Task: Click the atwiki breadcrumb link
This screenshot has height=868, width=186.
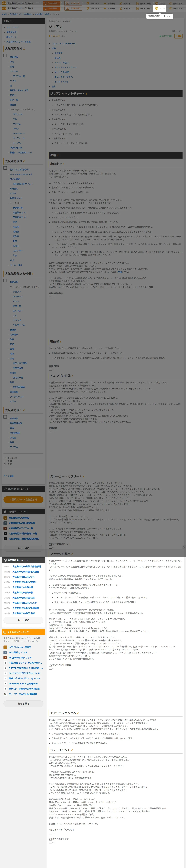Action: click(x=4, y=14)
